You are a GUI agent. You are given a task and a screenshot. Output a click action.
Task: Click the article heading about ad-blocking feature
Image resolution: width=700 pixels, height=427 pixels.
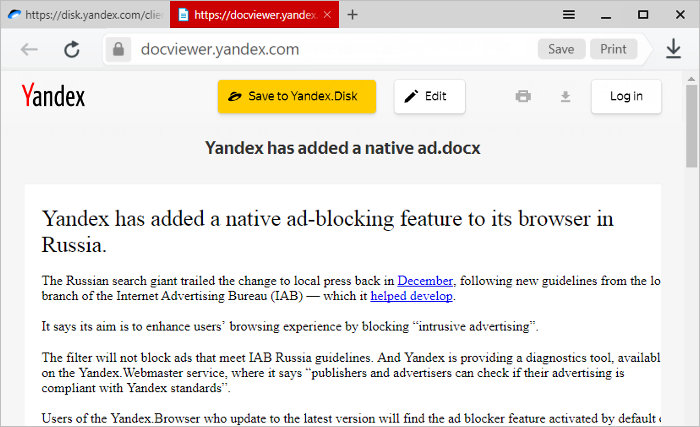[x=328, y=231]
